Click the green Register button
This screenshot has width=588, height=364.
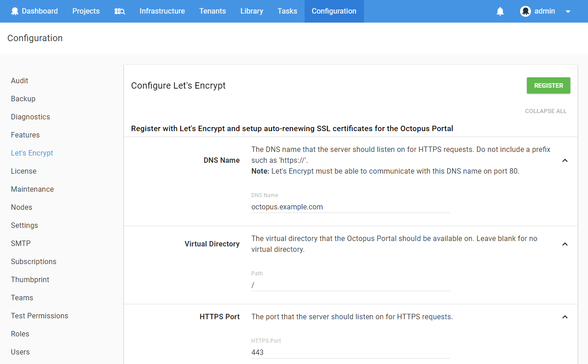click(x=548, y=85)
